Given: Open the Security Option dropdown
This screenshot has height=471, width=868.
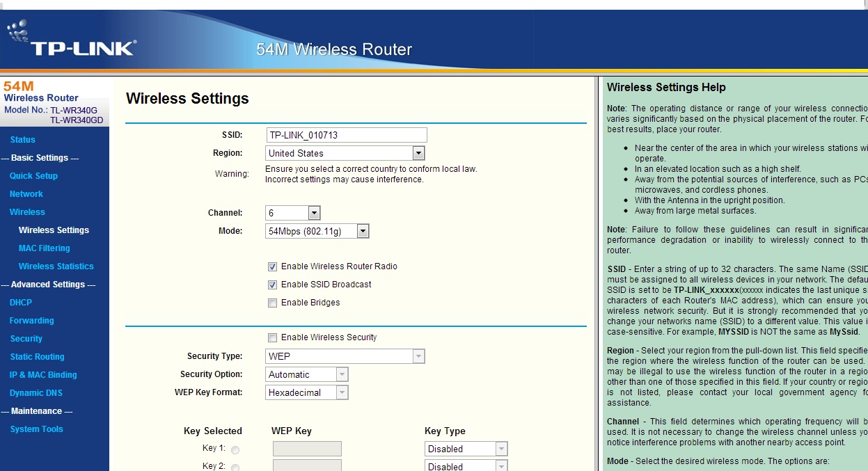Looking at the screenshot, I should click(x=307, y=374).
